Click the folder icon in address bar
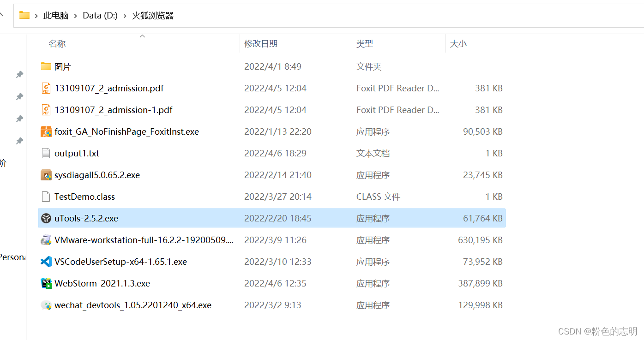The image size is (644, 340). [x=24, y=15]
